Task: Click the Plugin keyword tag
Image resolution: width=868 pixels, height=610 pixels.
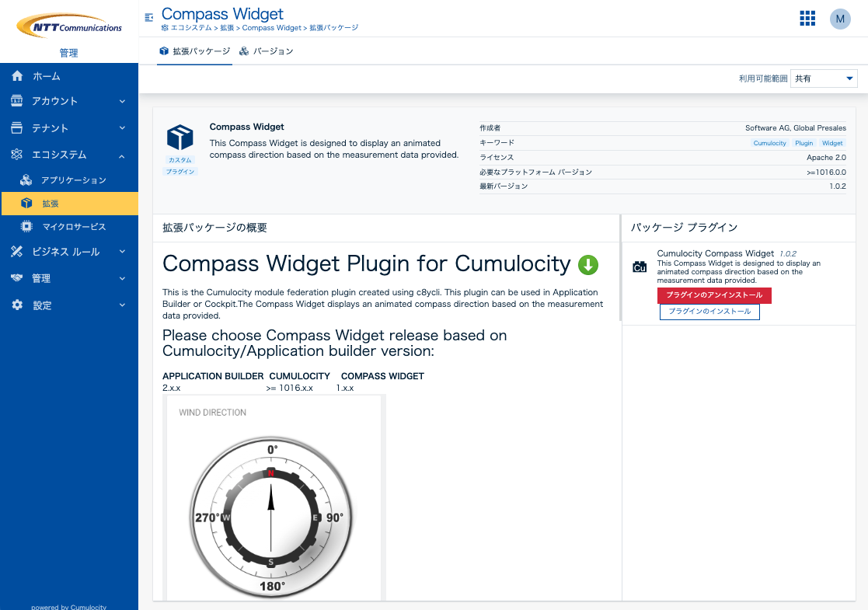Action: pyautogui.click(x=804, y=143)
